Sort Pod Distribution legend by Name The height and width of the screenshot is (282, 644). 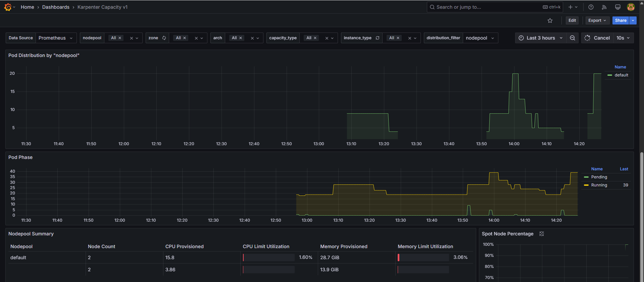pos(620,67)
